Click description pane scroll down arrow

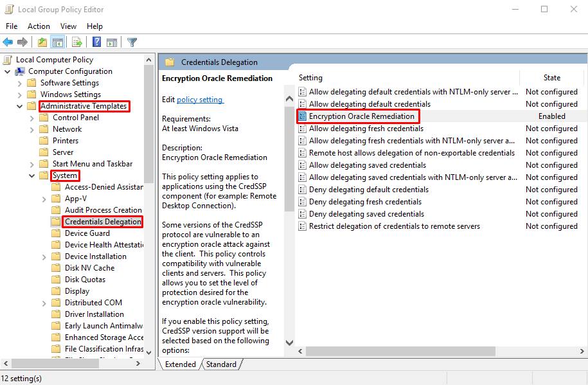(289, 343)
